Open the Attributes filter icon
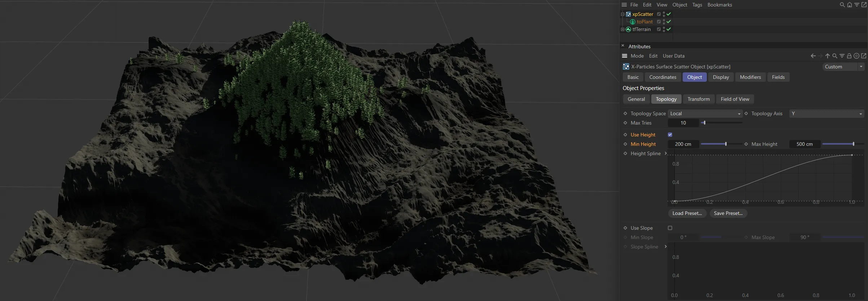The image size is (868, 301). tap(842, 56)
